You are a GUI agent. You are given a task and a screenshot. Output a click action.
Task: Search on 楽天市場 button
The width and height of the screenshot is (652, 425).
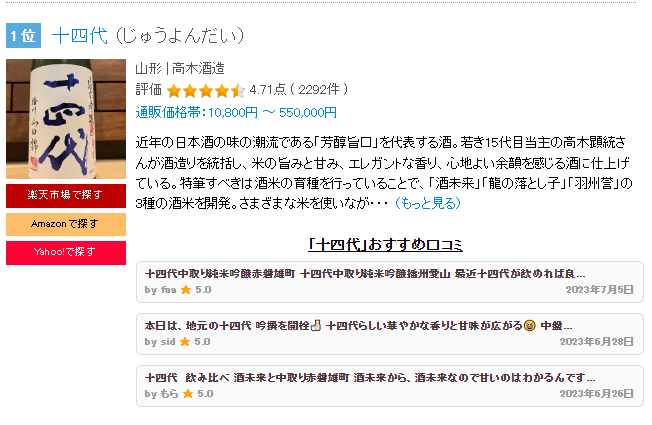[66, 195]
